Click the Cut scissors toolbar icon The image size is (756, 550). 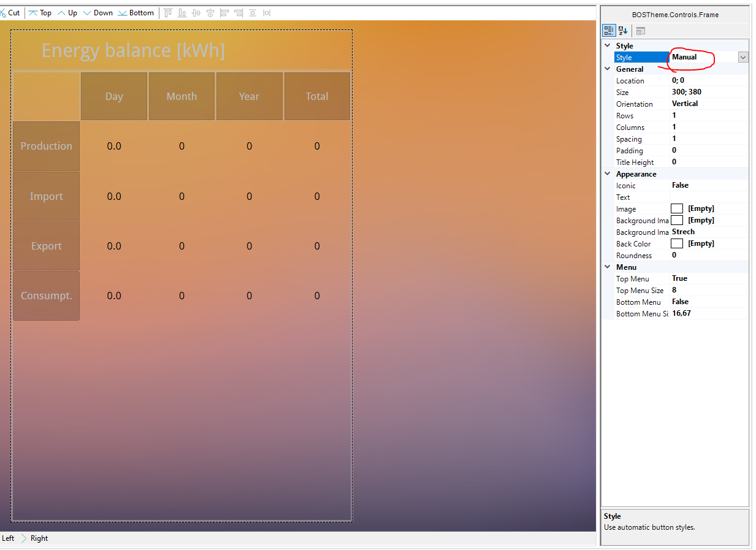(3, 13)
